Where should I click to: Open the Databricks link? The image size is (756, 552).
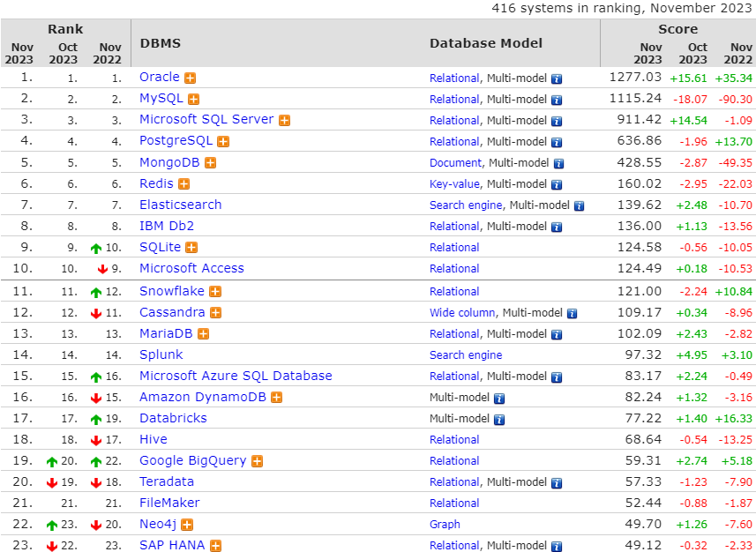[173, 419]
